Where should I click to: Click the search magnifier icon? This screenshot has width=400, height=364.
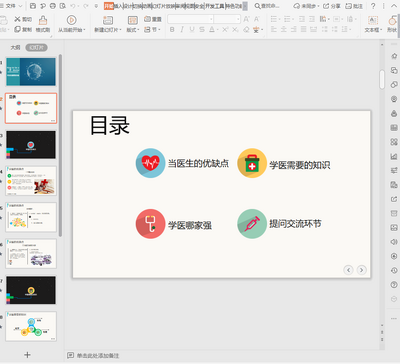tap(257, 6)
